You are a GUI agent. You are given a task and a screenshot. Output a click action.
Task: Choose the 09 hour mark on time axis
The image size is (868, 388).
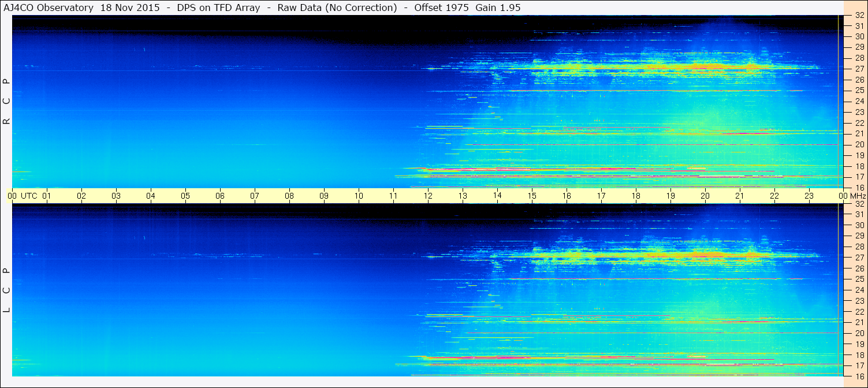click(x=324, y=196)
